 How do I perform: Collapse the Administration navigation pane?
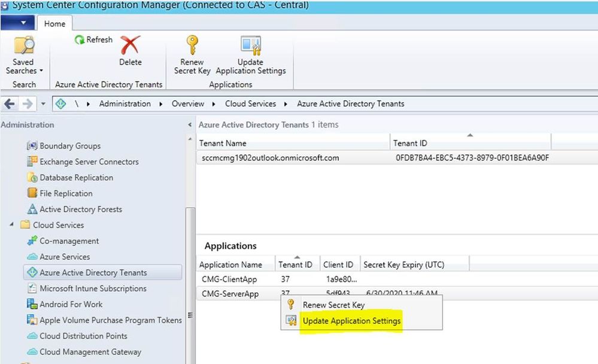(x=190, y=125)
